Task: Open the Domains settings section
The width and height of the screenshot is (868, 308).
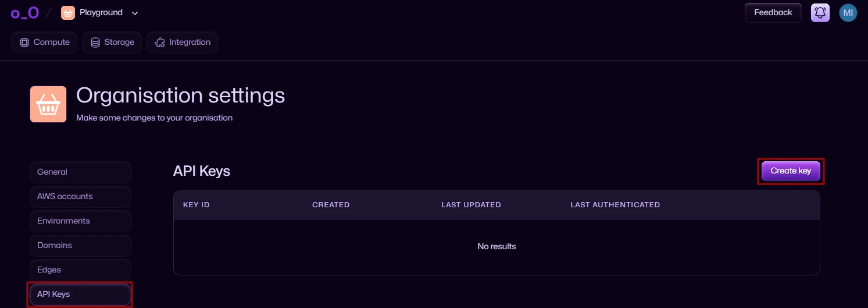Action: tap(80, 246)
